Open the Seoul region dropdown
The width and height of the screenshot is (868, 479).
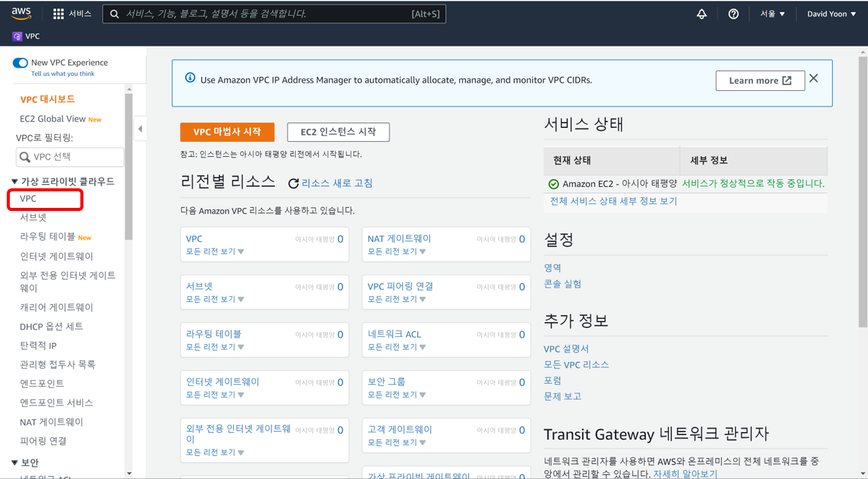[773, 14]
